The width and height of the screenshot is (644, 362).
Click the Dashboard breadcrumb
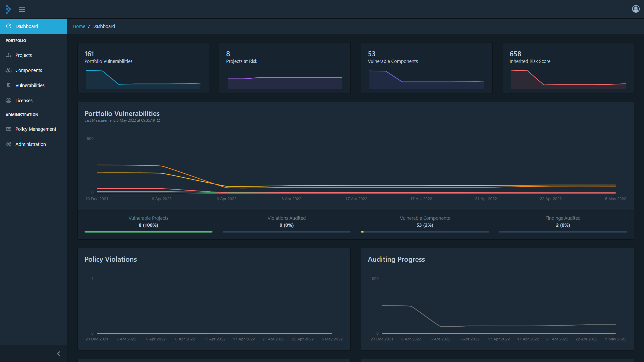point(104,26)
